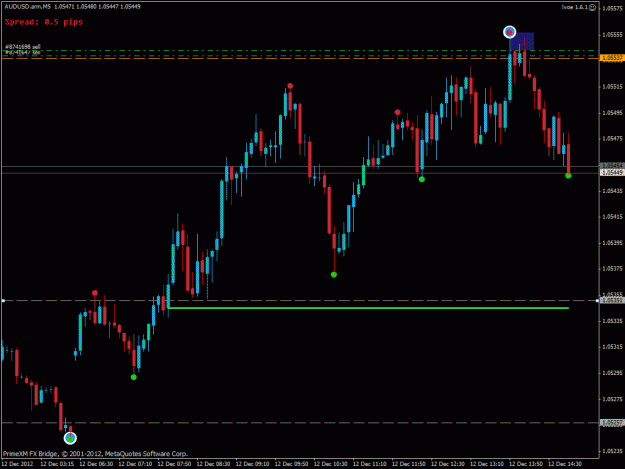625x469 pixels.
Task: Click the '12 Dec 09:50' time axis label
Action: pos(291,464)
